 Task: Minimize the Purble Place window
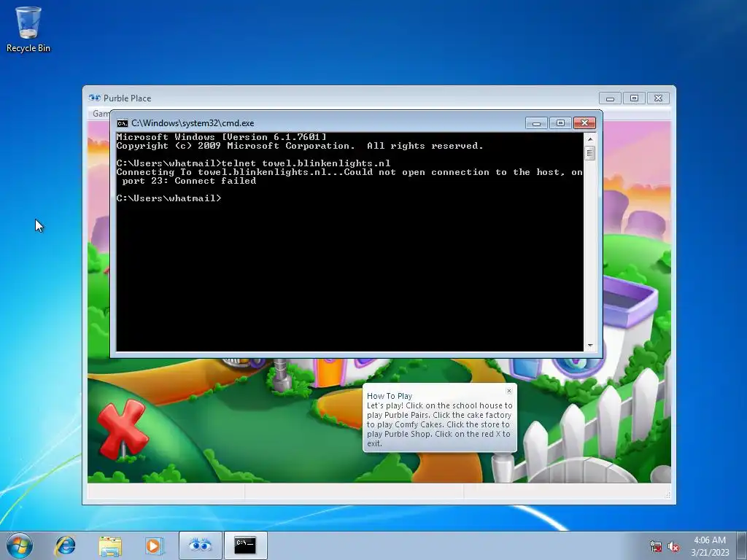tap(610, 98)
